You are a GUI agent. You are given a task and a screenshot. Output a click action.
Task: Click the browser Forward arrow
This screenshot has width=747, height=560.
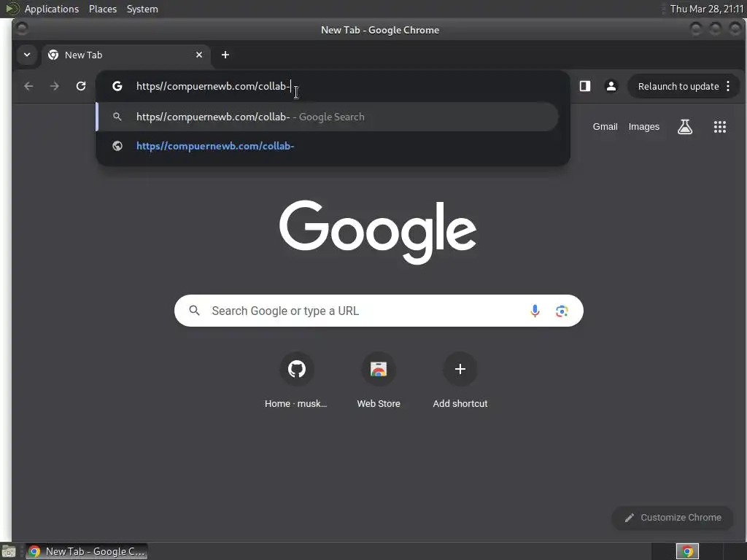point(55,86)
